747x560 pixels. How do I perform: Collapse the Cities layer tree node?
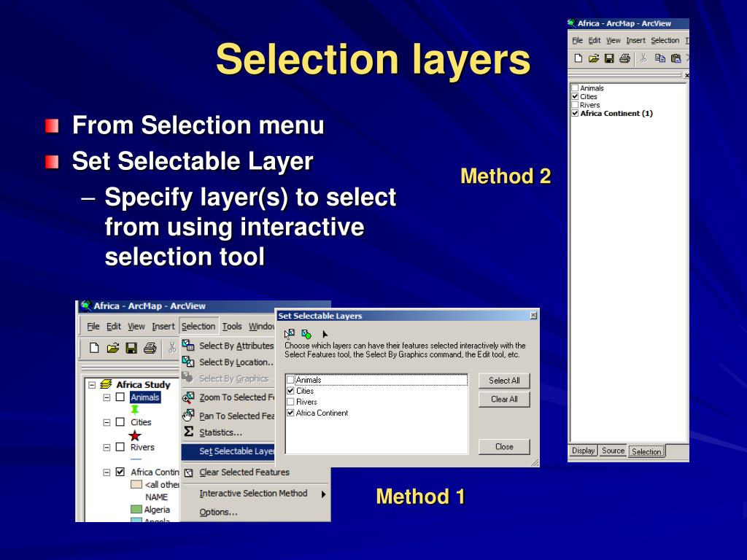107,422
